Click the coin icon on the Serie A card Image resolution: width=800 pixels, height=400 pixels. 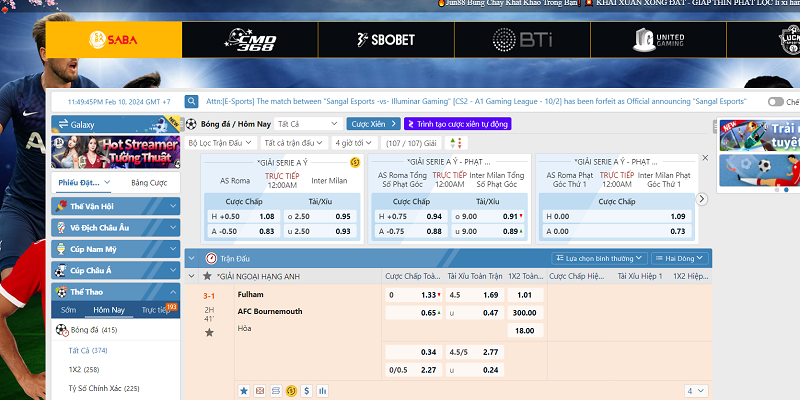tap(355, 163)
